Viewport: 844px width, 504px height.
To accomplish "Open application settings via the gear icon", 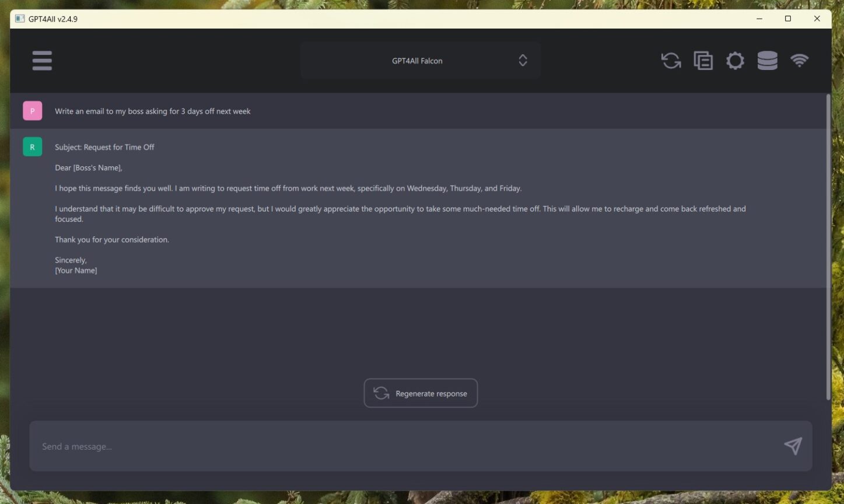I will tap(735, 60).
